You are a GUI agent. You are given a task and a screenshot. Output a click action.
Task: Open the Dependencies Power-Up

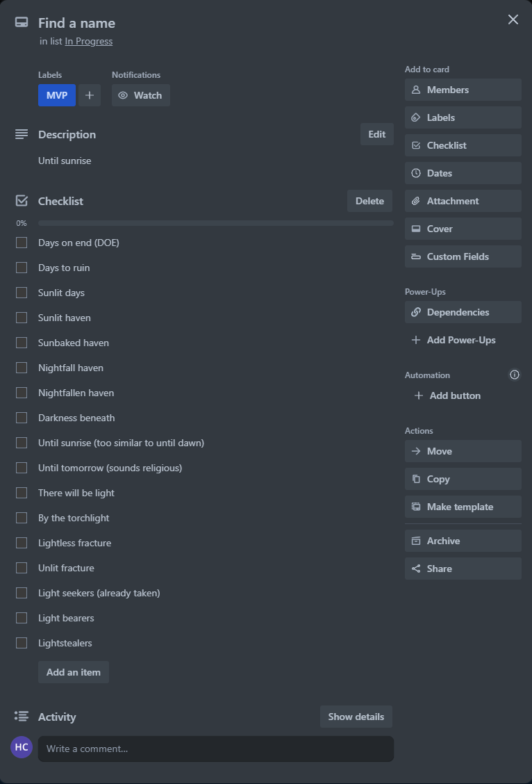click(x=463, y=311)
